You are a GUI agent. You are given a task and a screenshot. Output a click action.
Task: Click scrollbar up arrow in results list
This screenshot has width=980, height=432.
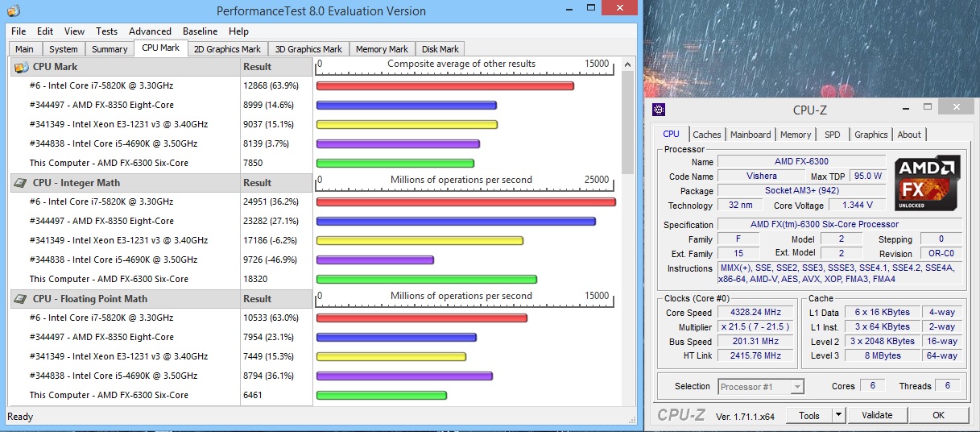(x=628, y=64)
